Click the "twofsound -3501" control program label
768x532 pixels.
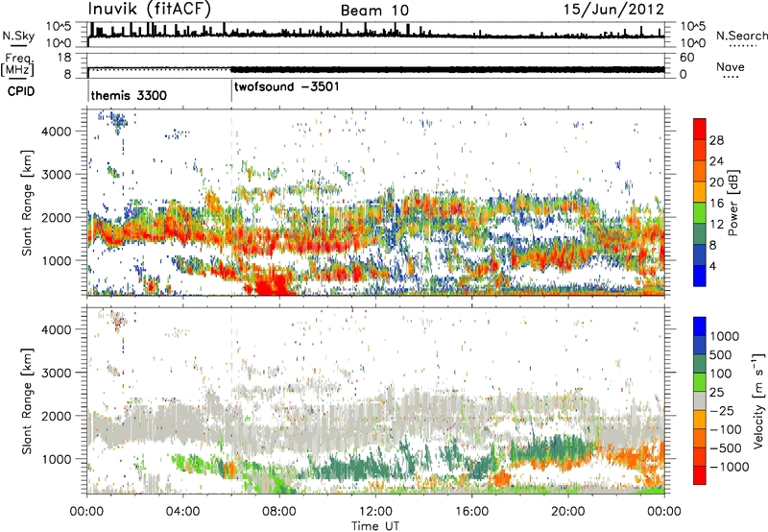[x=286, y=87]
